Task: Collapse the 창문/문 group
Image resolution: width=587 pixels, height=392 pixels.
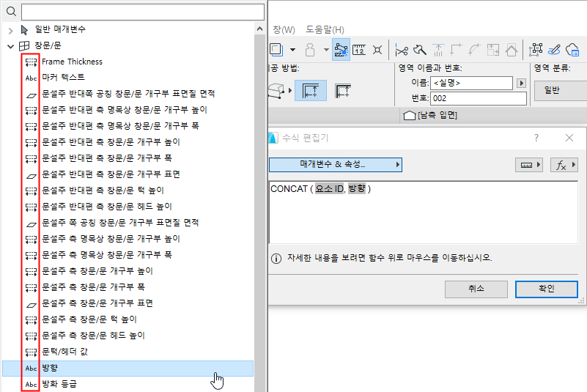Action: click(10, 46)
